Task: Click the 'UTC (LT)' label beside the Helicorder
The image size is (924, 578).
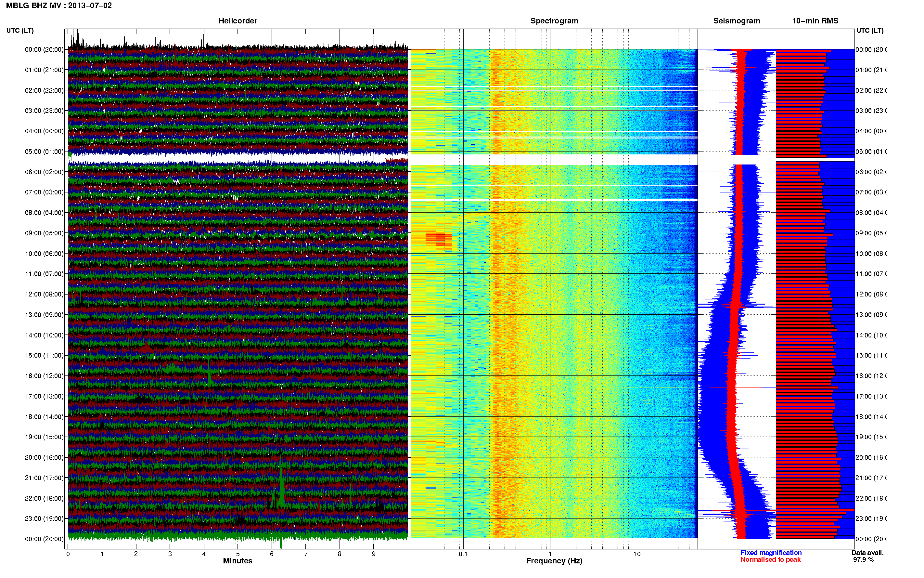Action: click(x=20, y=31)
